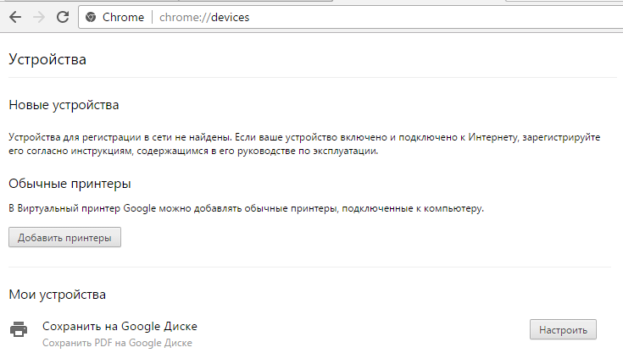Click the greyed forward arrow
This screenshot has width=623, height=364.
[x=39, y=17]
